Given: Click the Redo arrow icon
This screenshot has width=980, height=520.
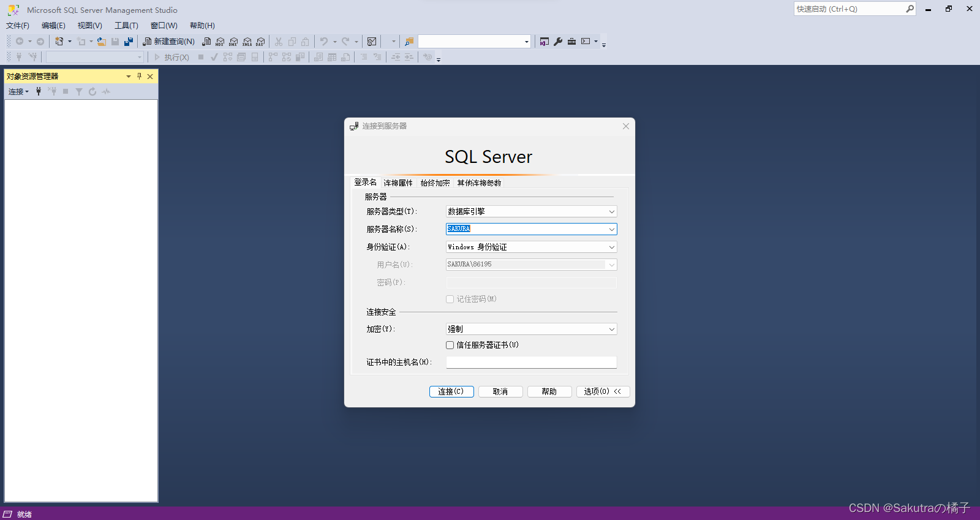Looking at the screenshot, I should pos(345,42).
